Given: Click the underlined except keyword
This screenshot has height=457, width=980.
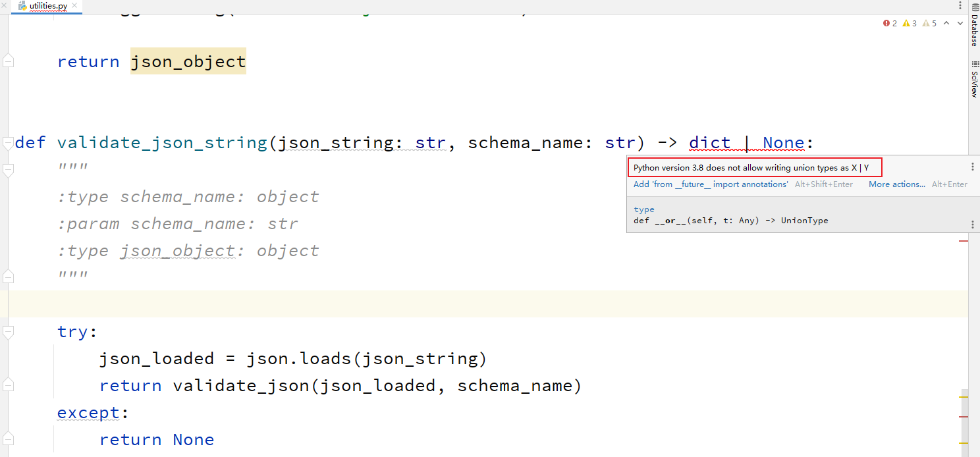Looking at the screenshot, I should [88, 412].
